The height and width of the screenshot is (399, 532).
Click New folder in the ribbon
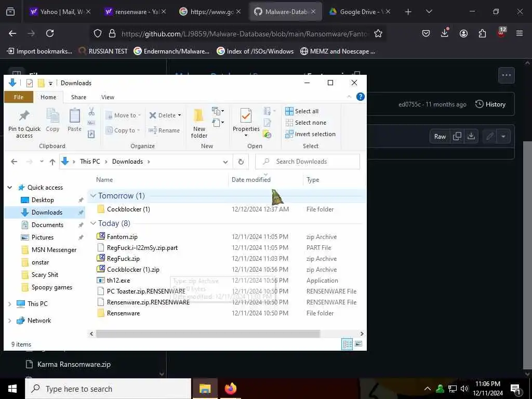point(199,124)
